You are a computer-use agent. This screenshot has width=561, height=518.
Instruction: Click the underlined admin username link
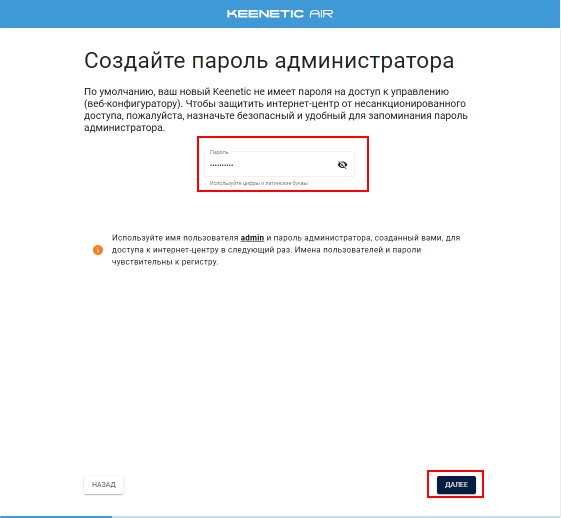(x=252, y=238)
